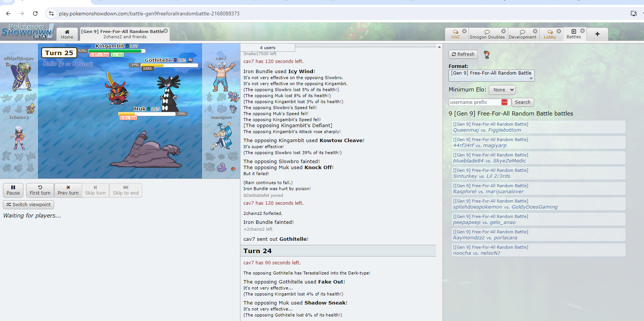Image resolution: width=644 pixels, height=321 pixels.
Task: Jump to First turn
Action: tap(40, 190)
